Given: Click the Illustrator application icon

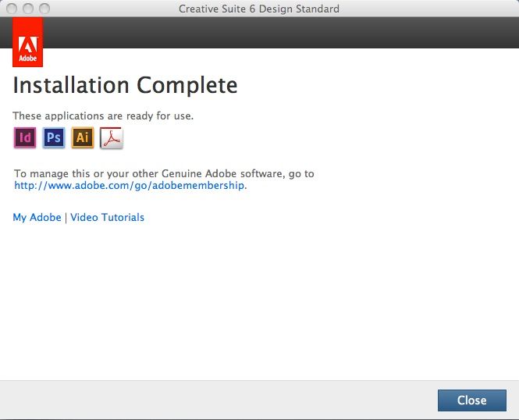Looking at the screenshot, I should [83, 137].
